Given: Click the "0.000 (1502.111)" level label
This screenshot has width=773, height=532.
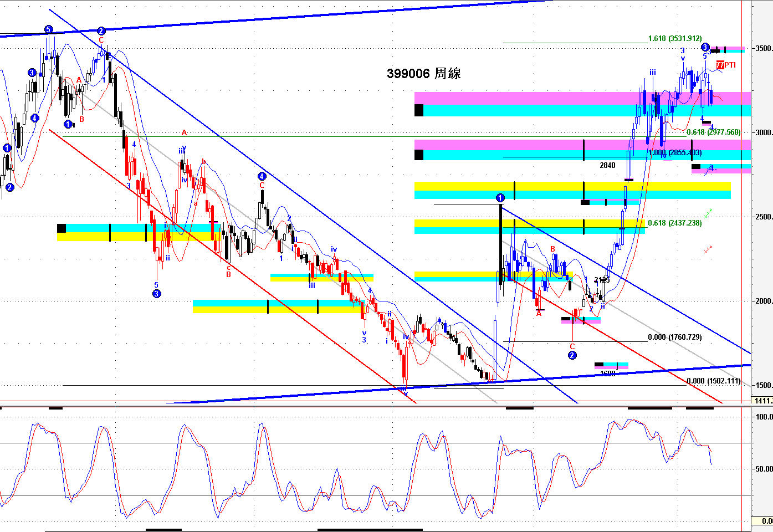Looking at the screenshot, I should [713, 381].
